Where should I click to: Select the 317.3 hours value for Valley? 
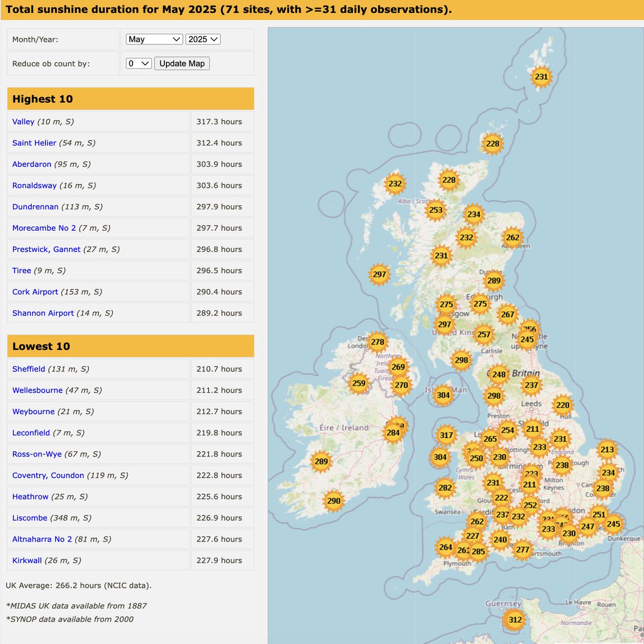point(219,122)
